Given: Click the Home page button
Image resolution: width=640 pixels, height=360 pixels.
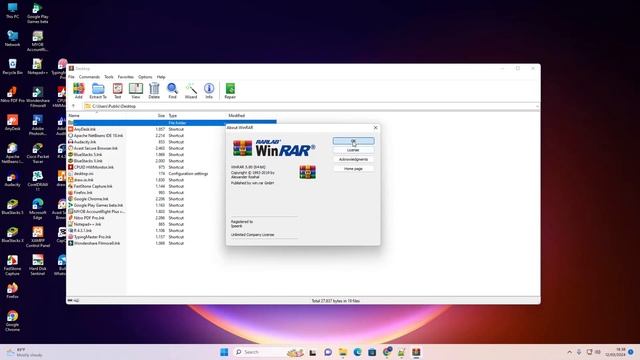Looking at the screenshot, I should [353, 169].
